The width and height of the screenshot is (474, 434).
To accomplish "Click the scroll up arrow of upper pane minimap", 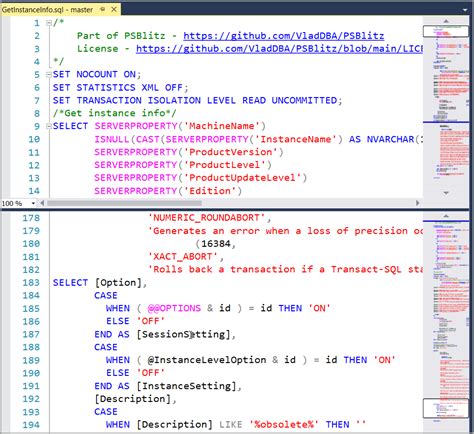I will click(446, 21).
